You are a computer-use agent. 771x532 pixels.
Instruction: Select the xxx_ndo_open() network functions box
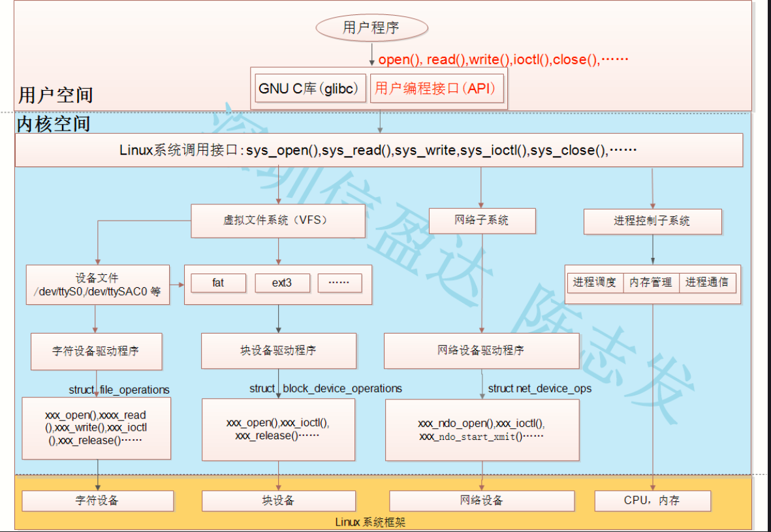tap(482, 430)
